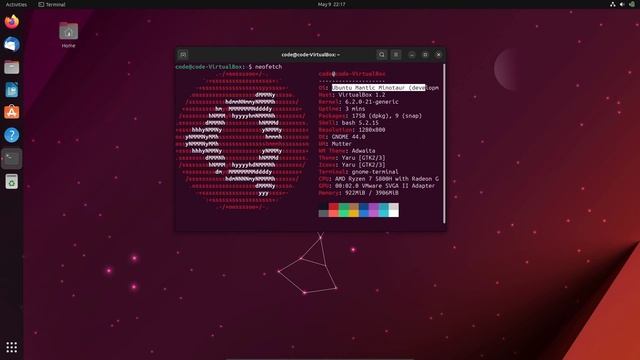Click the highlighted Ubuntu Mantic Minotaur text
The height and width of the screenshot is (360, 640).
coord(378,88)
